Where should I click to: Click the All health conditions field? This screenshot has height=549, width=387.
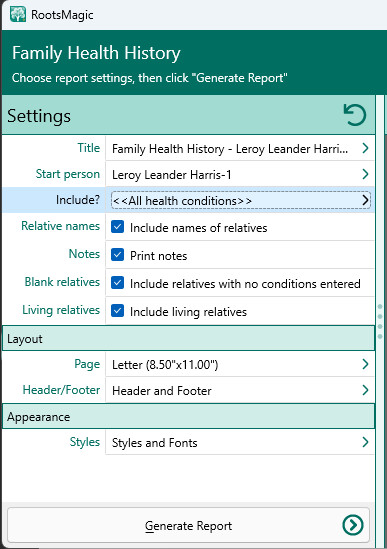coord(241,201)
